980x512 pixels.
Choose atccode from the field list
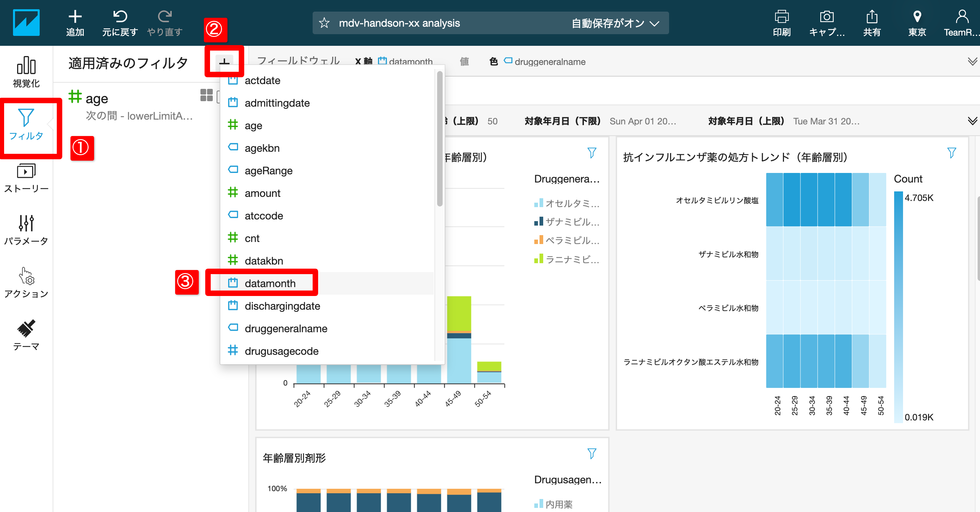pyautogui.click(x=327, y=216)
